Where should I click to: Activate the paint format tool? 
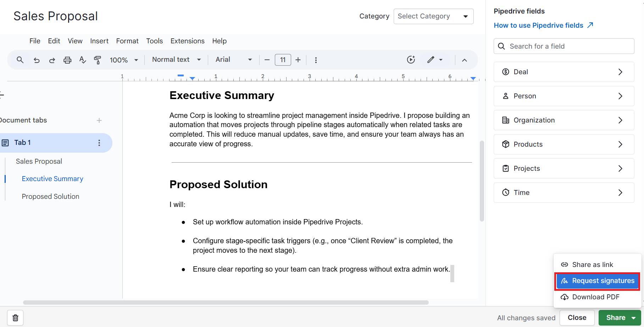point(98,60)
